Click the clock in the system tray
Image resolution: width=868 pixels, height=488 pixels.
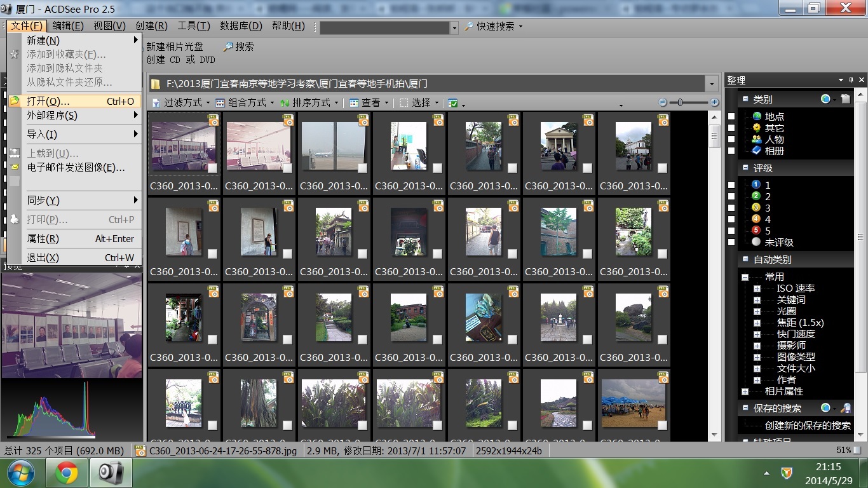[x=828, y=473]
